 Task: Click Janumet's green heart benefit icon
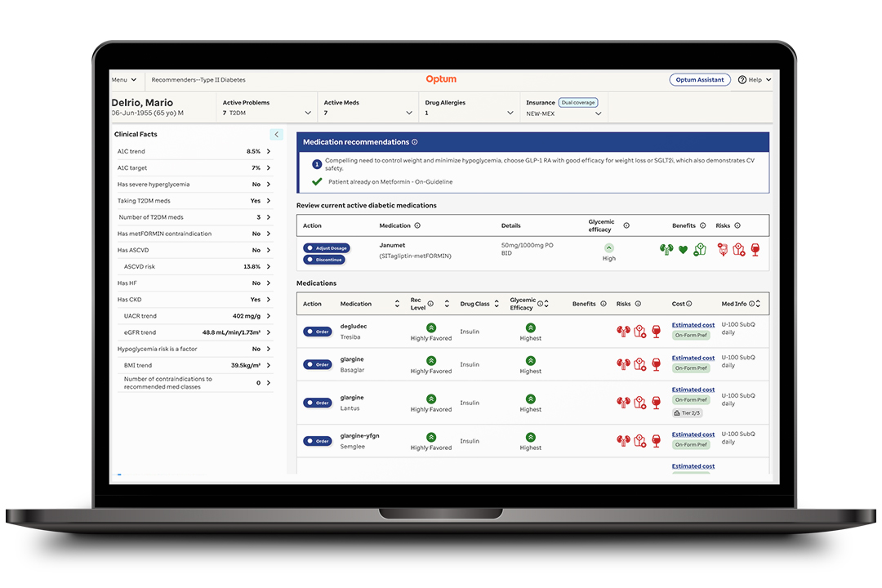pyautogui.click(x=683, y=250)
